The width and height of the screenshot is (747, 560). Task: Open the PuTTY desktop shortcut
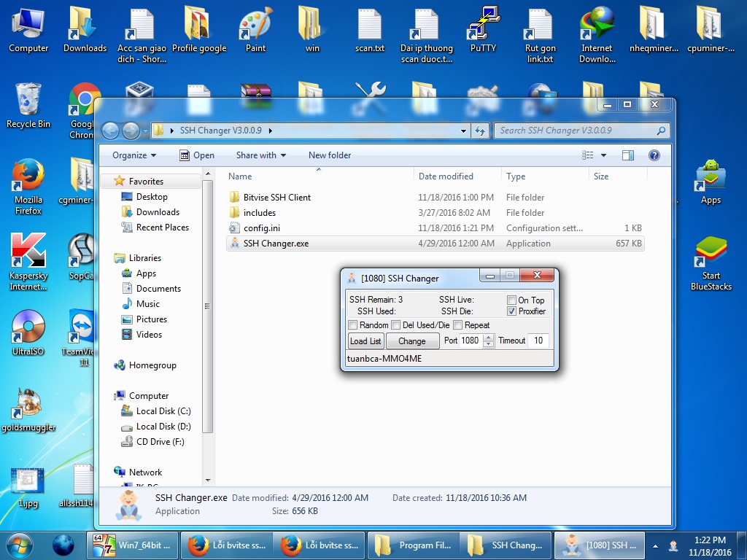[483, 29]
